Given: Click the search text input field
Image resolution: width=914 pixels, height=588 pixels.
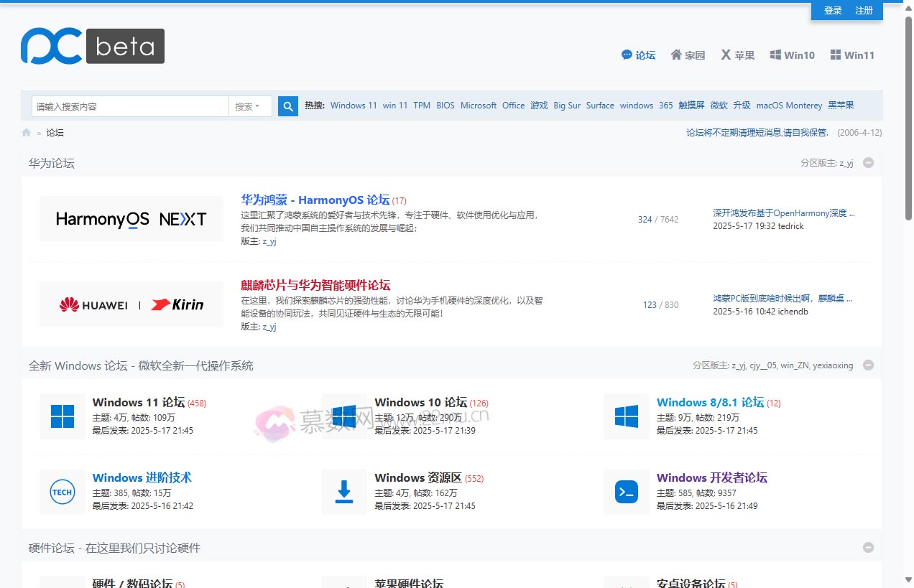Looking at the screenshot, I should [x=129, y=106].
